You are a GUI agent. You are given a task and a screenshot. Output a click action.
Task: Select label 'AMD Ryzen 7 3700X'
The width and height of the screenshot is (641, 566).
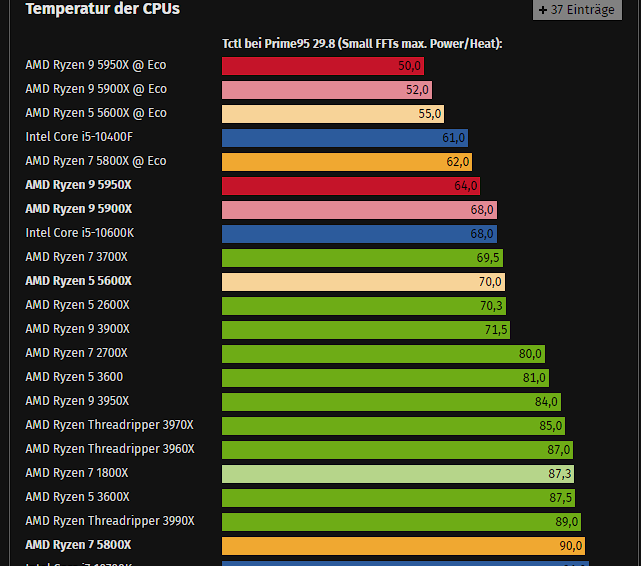(76, 257)
